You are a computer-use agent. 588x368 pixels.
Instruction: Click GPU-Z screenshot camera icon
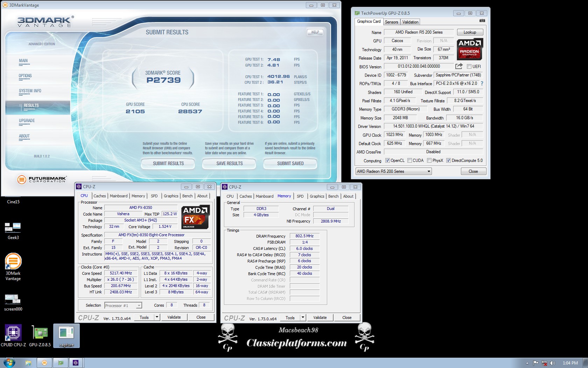click(482, 21)
